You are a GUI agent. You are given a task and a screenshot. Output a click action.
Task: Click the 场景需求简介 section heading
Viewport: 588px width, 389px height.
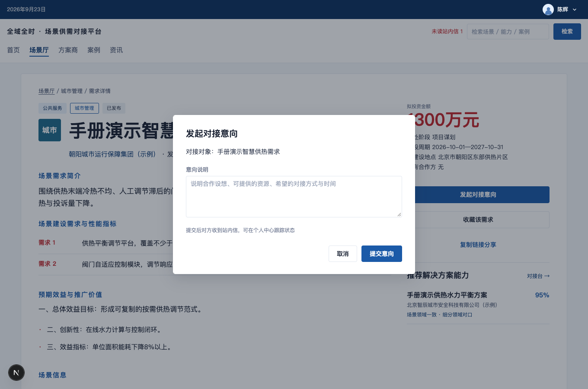coord(60,176)
